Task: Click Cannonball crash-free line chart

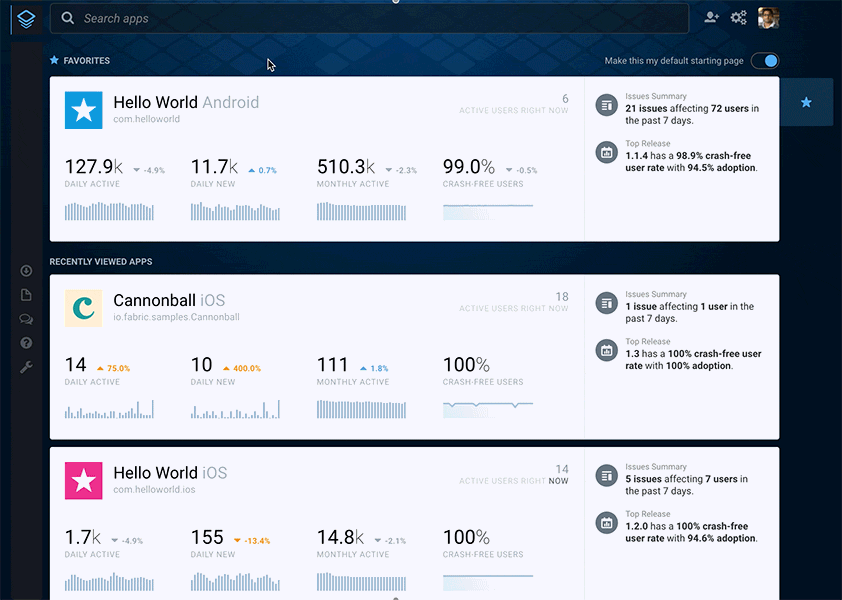Action: 488,409
